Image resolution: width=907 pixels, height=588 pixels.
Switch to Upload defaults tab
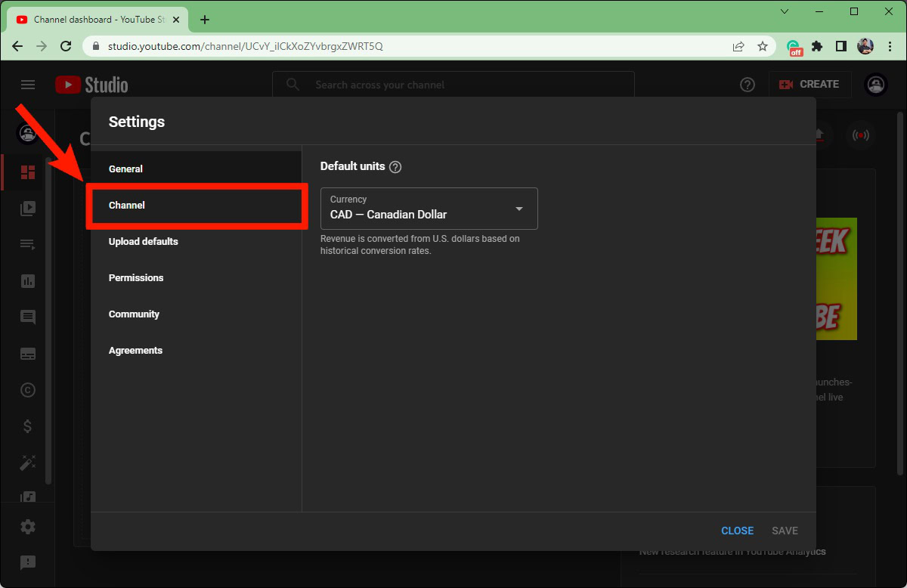(x=144, y=242)
